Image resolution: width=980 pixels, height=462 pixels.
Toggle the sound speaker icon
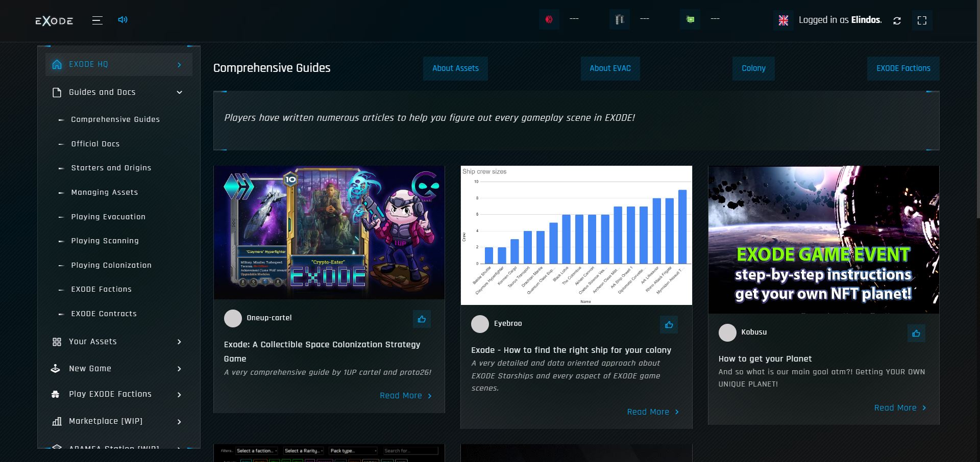pyautogui.click(x=122, y=20)
